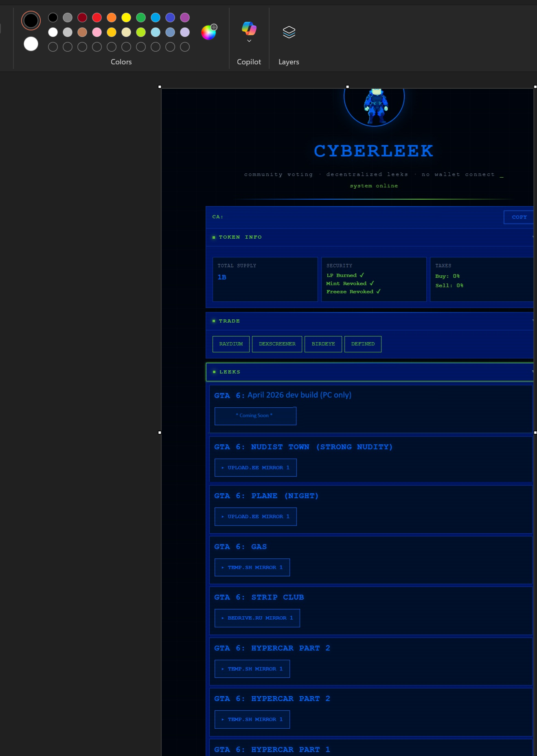This screenshot has width=537, height=756.
Task: Click the "Mint Revoked" line
Action: (350, 283)
